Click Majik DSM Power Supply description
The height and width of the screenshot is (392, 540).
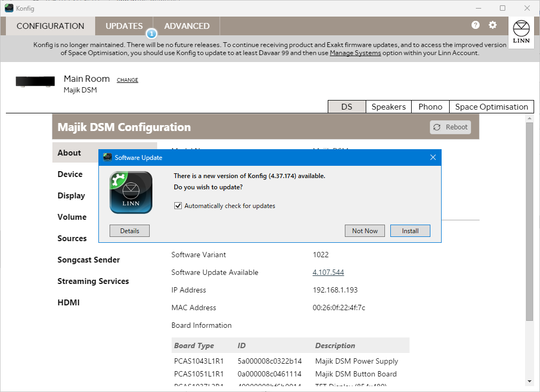coord(357,361)
